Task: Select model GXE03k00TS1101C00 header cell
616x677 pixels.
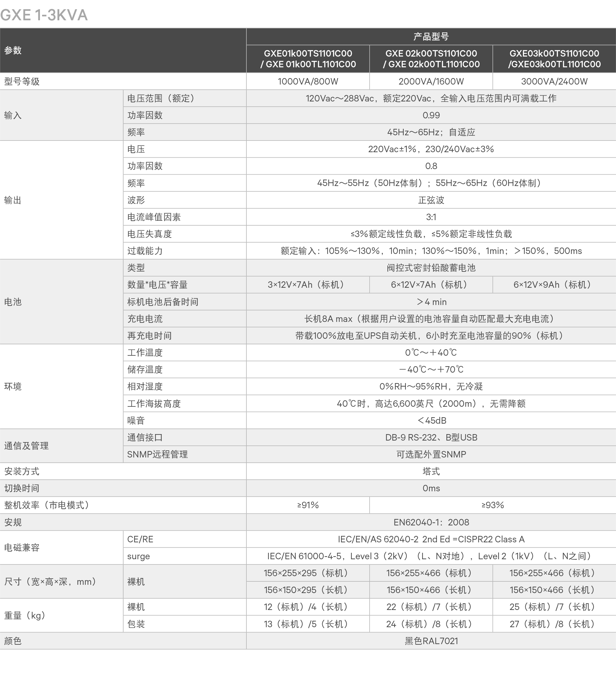Action: click(x=554, y=59)
